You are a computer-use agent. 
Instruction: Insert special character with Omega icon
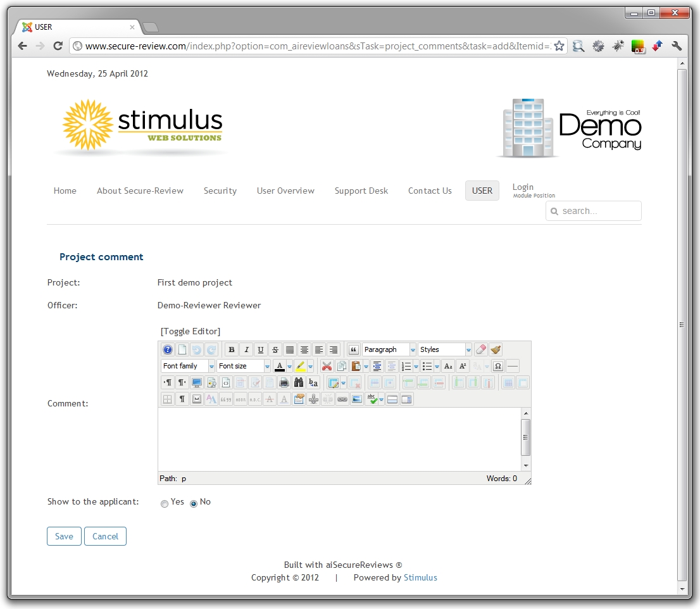[497, 366]
